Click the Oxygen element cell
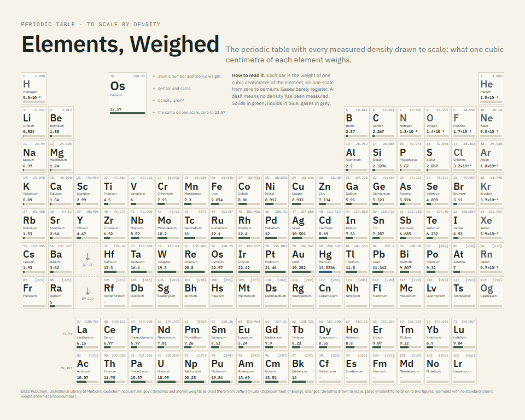The image size is (525, 420). (437, 122)
